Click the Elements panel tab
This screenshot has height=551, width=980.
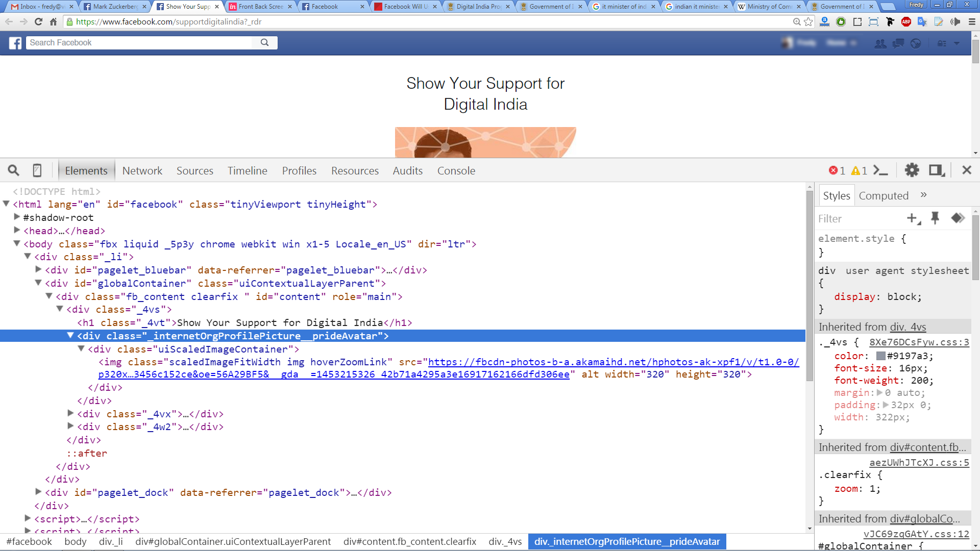pyautogui.click(x=86, y=170)
